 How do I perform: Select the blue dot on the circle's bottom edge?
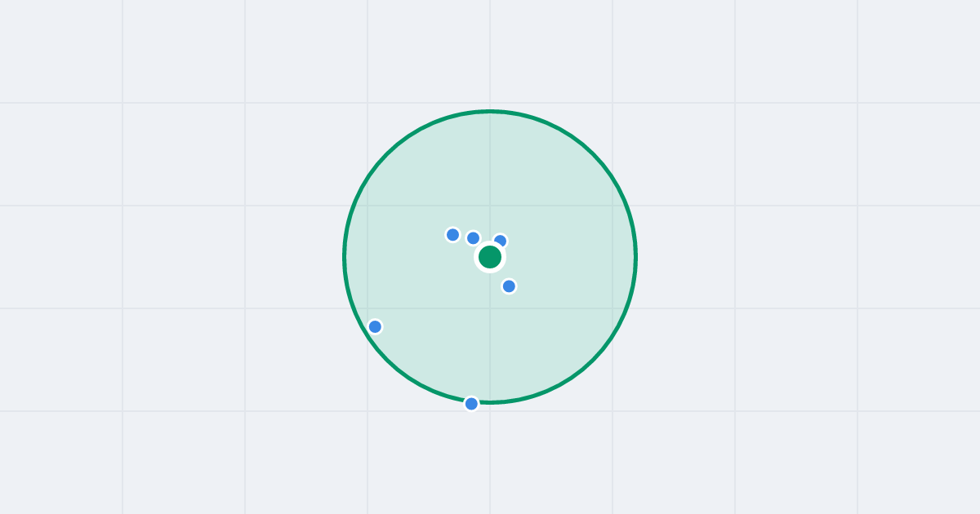tap(471, 404)
